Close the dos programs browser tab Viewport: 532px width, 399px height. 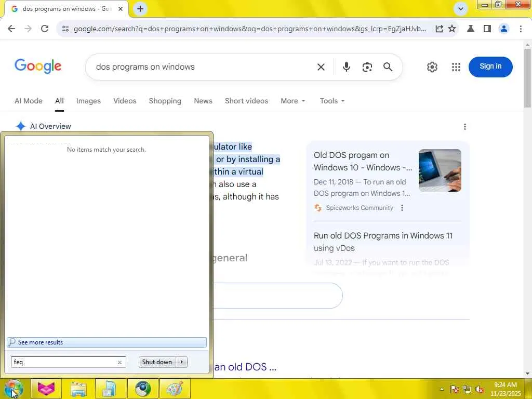(x=120, y=9)
